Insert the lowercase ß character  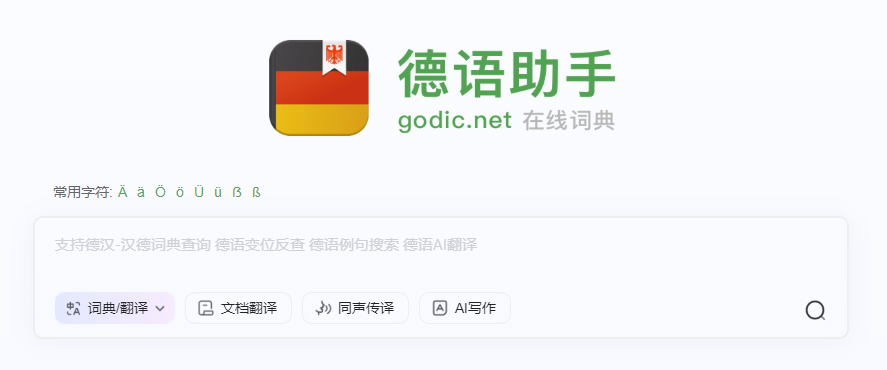tap(256, 192)
